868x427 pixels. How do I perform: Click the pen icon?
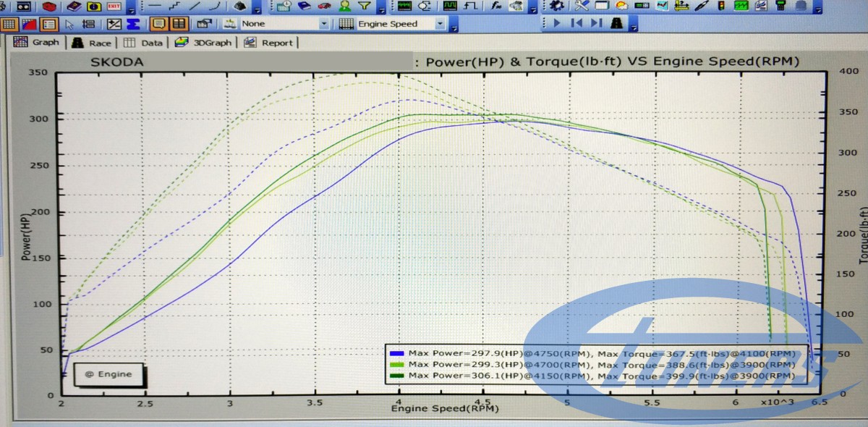click(x=702, y=6)
